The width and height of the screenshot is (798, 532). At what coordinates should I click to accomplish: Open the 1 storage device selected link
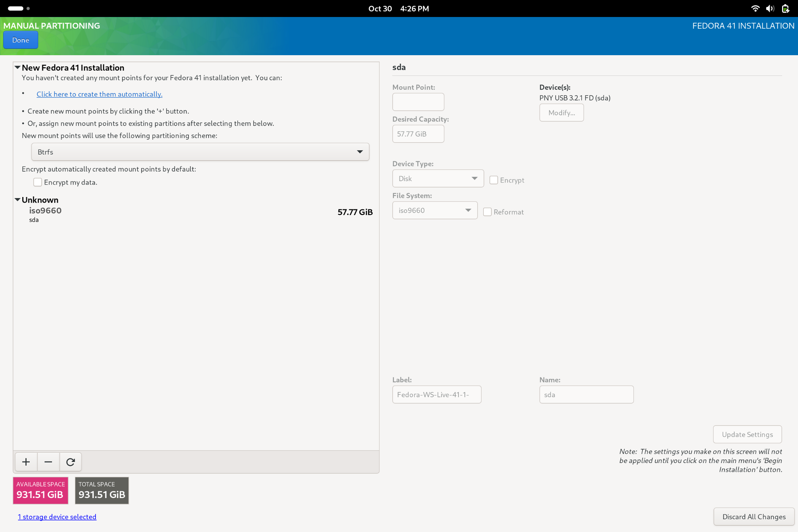click(x=57, y=517)
